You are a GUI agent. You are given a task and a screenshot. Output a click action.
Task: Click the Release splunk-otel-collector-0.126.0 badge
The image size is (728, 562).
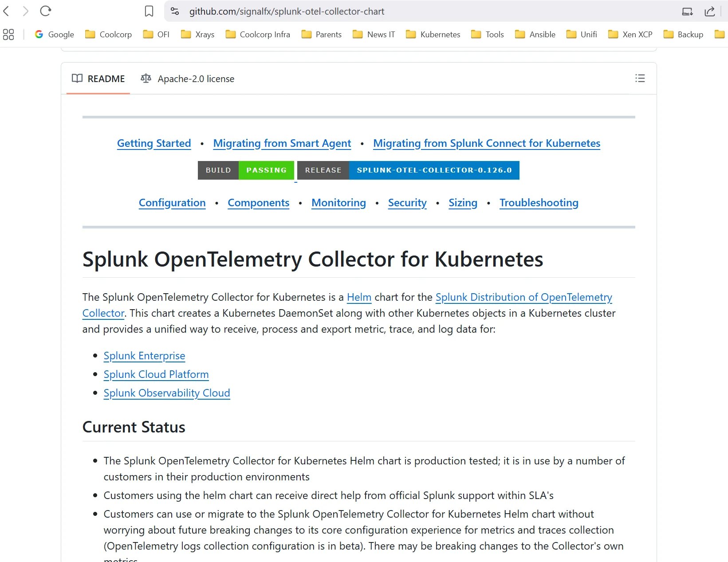coord(408,170)
